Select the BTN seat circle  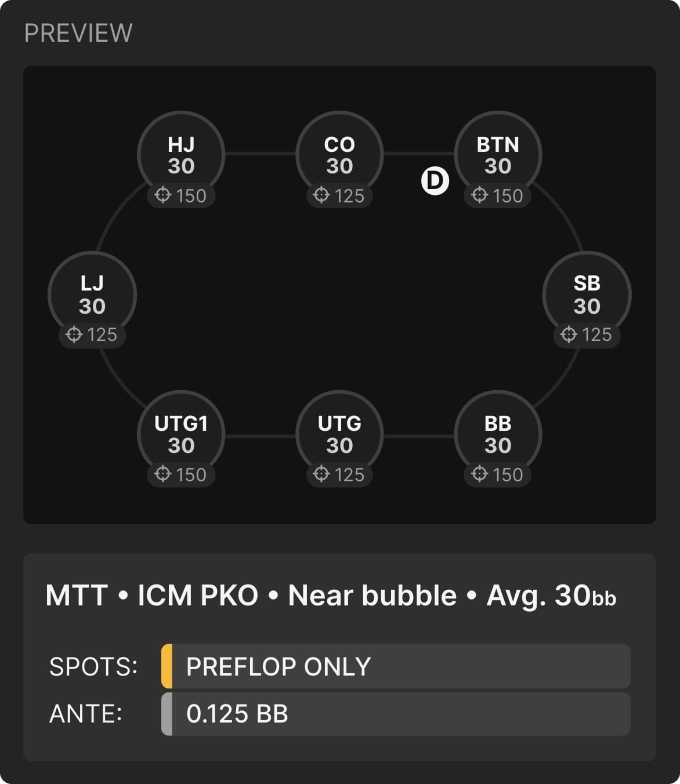(498, 155)
